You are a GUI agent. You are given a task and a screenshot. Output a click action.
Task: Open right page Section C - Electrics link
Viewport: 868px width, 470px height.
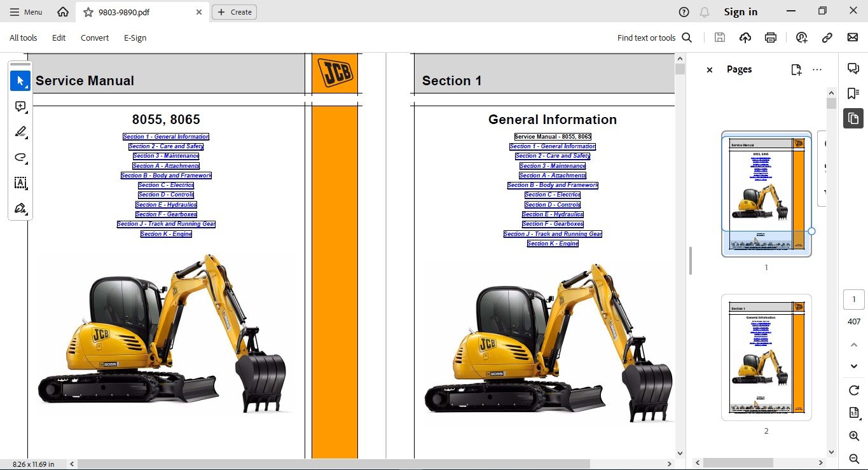553,195
